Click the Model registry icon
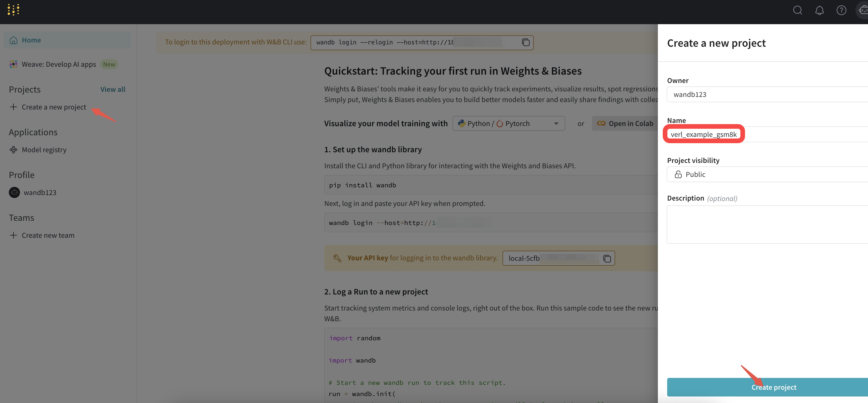This screenshot has width=868, height=403. click(x=13, y=150)
